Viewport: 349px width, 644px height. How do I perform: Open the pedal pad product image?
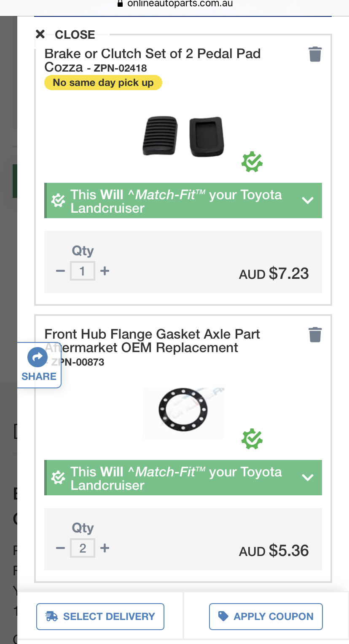tap(183, 136)
